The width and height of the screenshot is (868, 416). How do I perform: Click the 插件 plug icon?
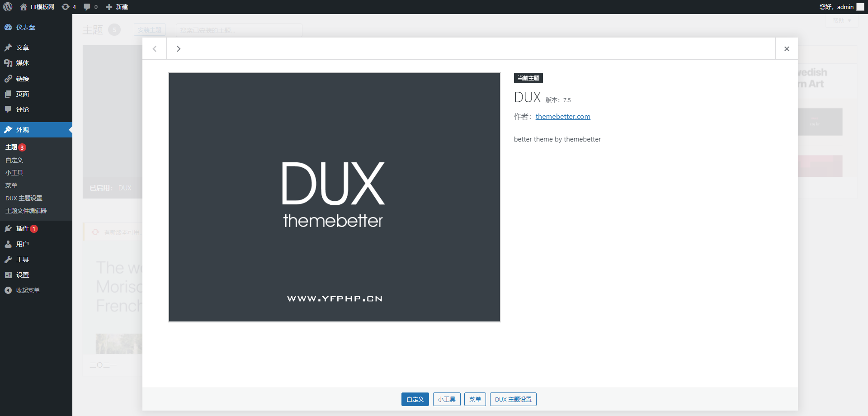click(x=8, y=228)
